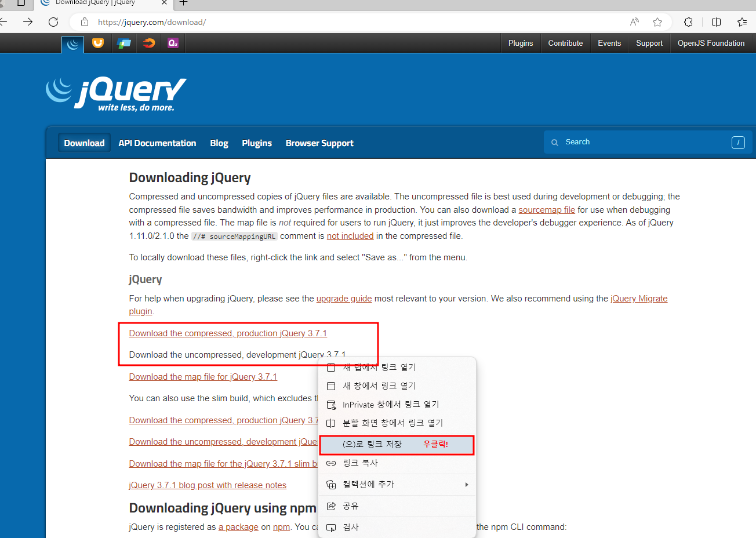This screenshot has height=538, width=756.
Task: Open jQuery 3.7.1 blog post with release notes
Action: pos(208,485)
